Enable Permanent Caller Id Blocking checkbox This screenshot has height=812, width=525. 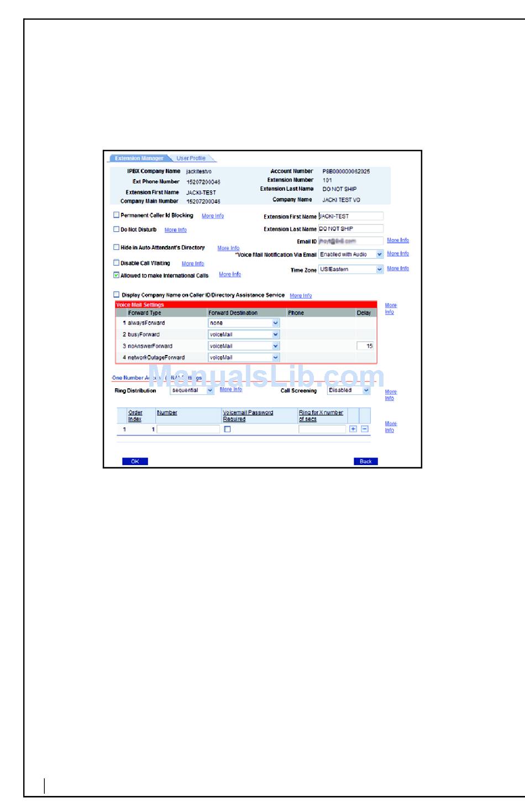tap(116, 215)
